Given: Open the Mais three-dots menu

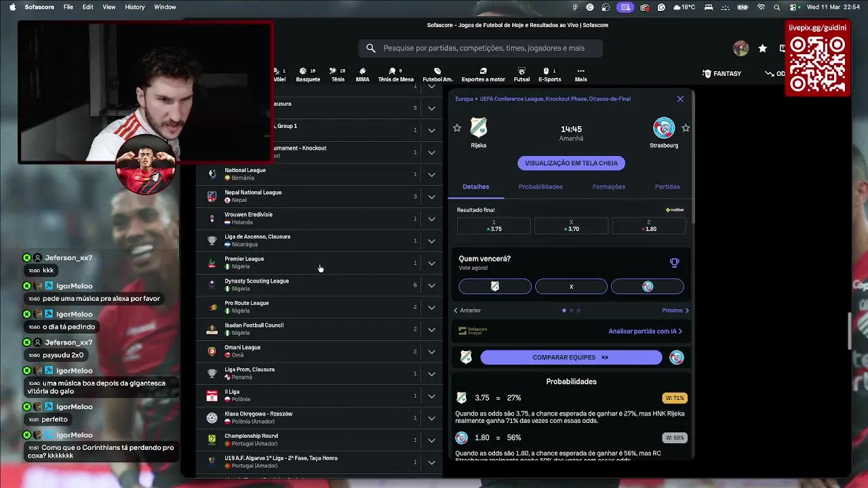Looking at the screenshot, I should click(x=580, y=75).
